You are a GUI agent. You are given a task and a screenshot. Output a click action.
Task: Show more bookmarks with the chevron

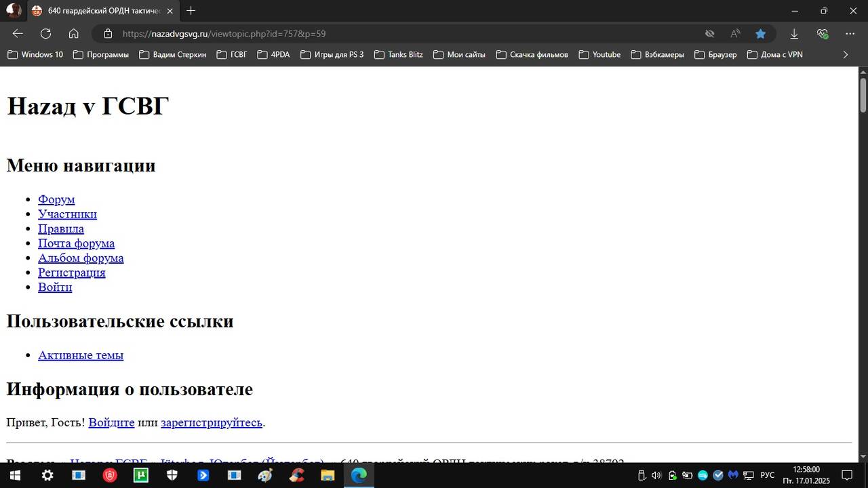click(845, 54)
